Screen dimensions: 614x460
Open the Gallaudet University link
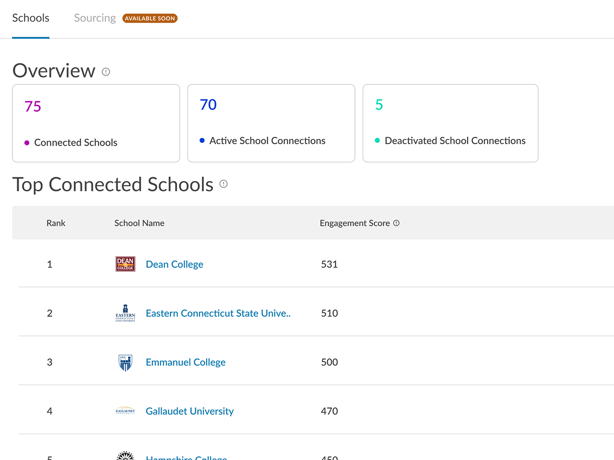[x=189, y=411]
